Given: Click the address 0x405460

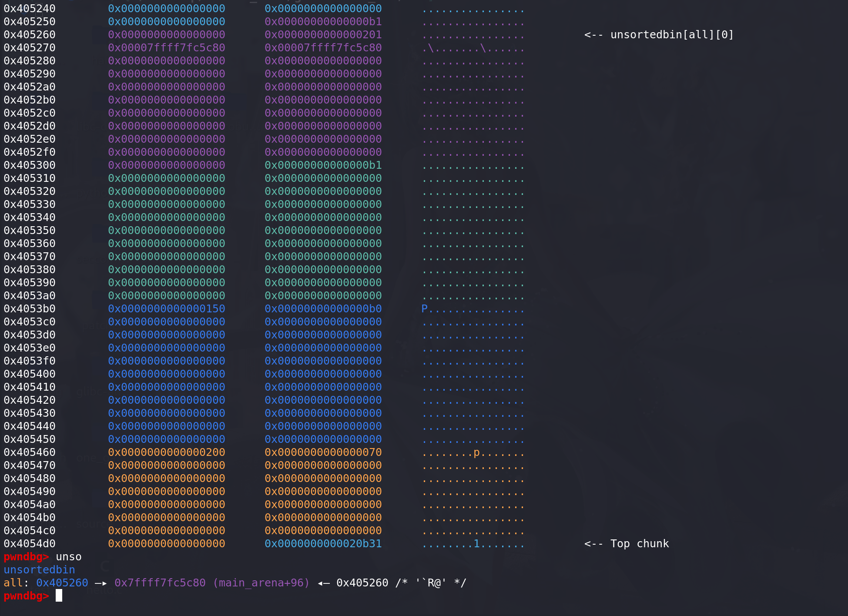Looking at the screenshot, I should [x=30, y=452].
